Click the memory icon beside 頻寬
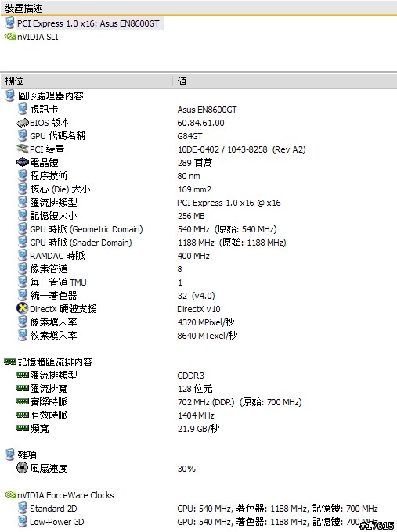 point(23,428)
